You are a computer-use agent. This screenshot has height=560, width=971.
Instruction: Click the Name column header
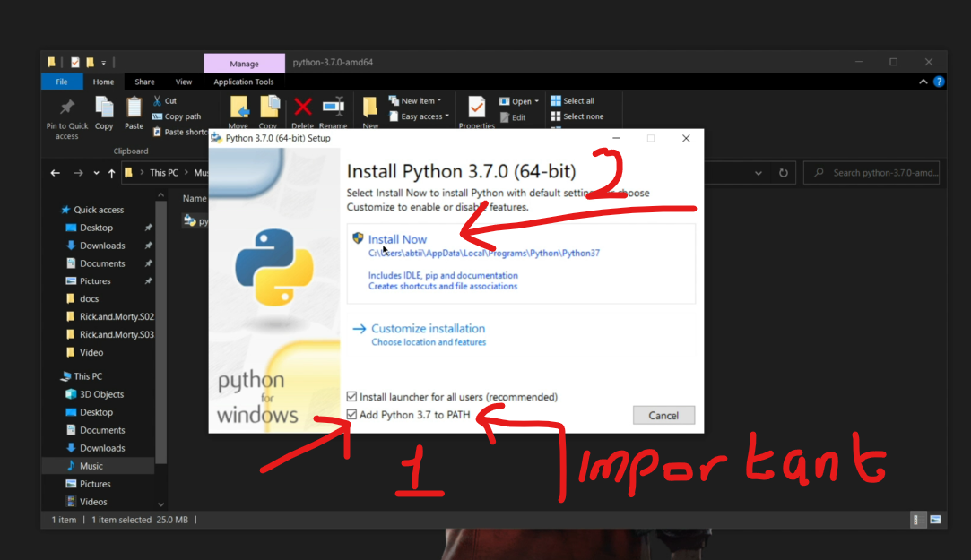pos(195,199)
